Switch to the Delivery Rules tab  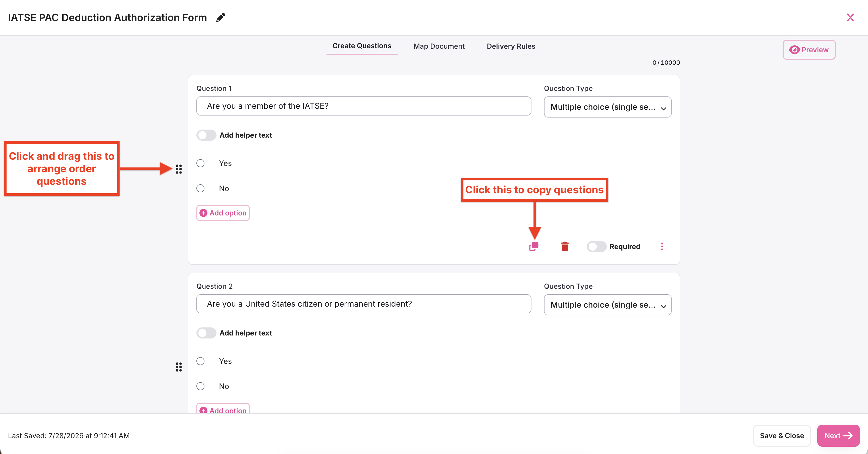click(x=511, y=46)
